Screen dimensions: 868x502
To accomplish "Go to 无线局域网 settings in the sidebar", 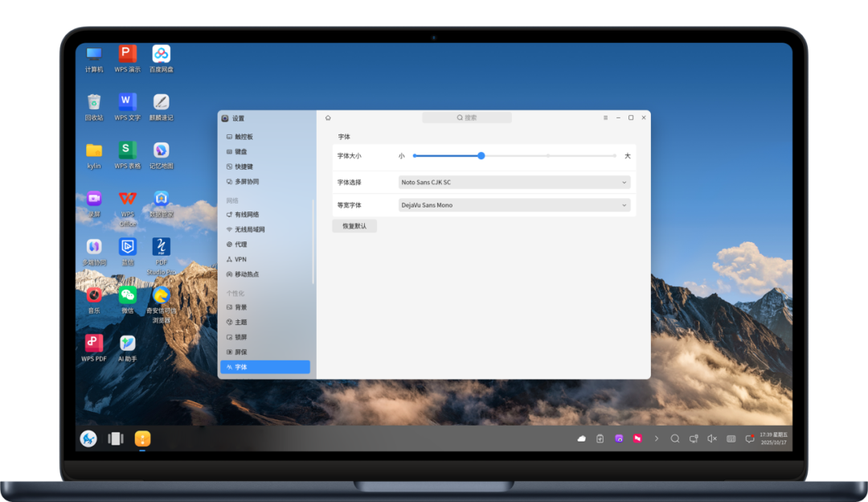I will coord(249,229).
